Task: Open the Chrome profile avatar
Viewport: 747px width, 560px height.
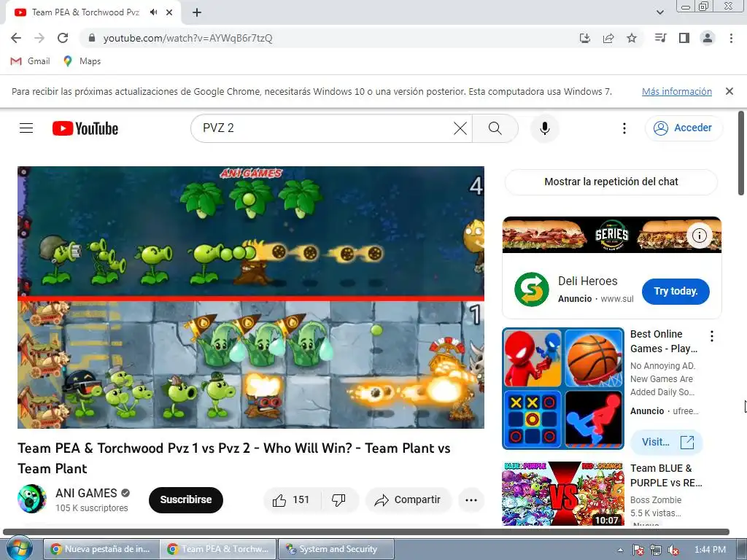Action: (708, 38)
